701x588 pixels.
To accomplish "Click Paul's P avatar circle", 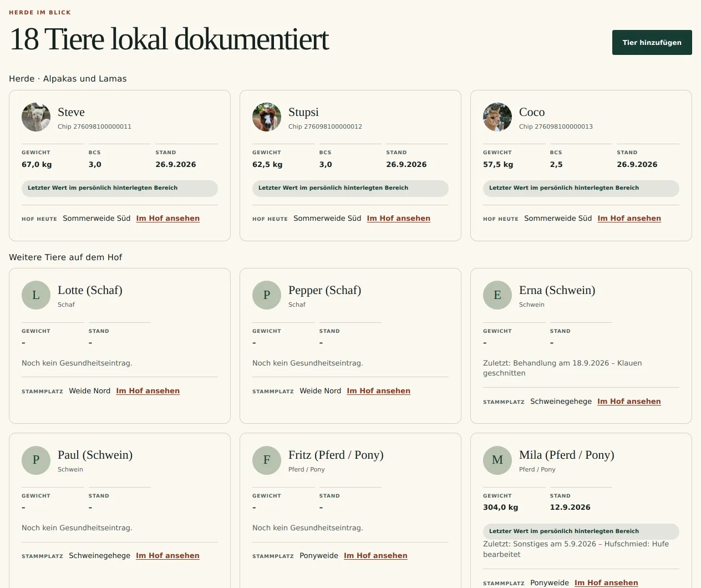I will click(x=36, y=460).
